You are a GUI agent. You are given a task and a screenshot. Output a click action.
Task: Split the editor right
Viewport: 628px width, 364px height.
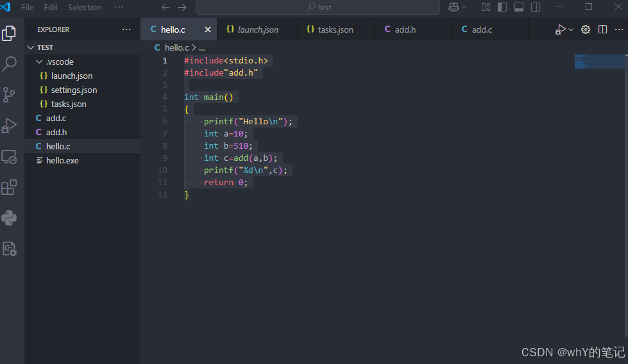[602, 29]
